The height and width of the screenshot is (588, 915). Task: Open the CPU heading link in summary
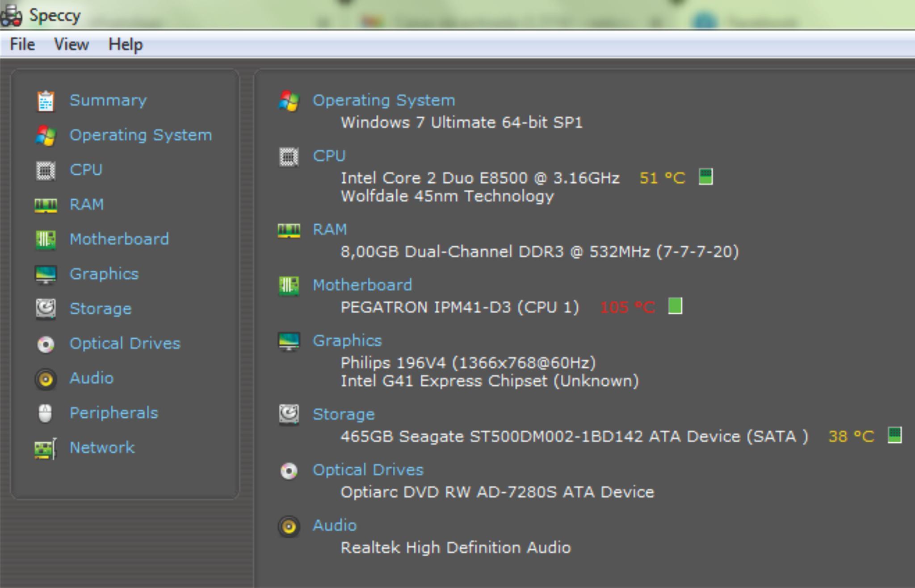tap(329, 155)
